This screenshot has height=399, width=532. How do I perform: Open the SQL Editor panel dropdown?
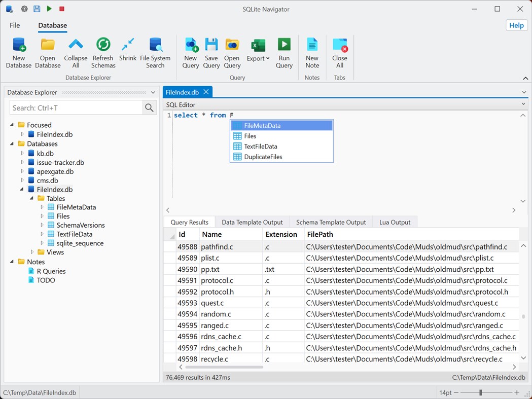(523, 104)
